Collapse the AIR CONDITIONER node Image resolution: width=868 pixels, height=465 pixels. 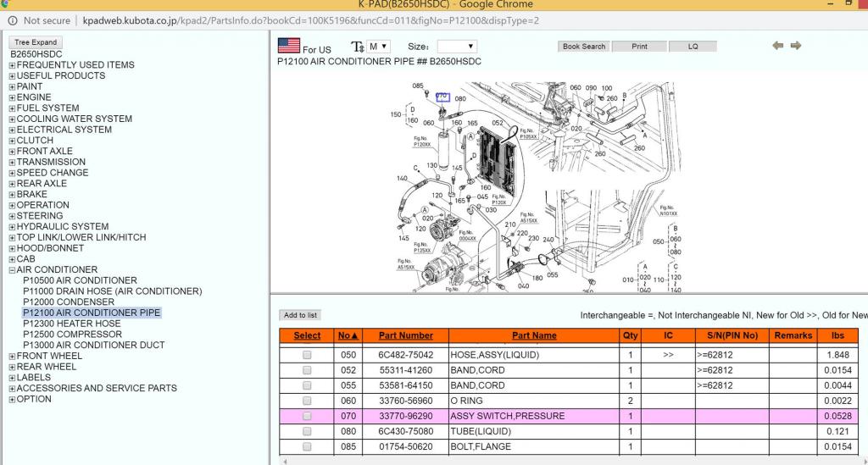12,270
